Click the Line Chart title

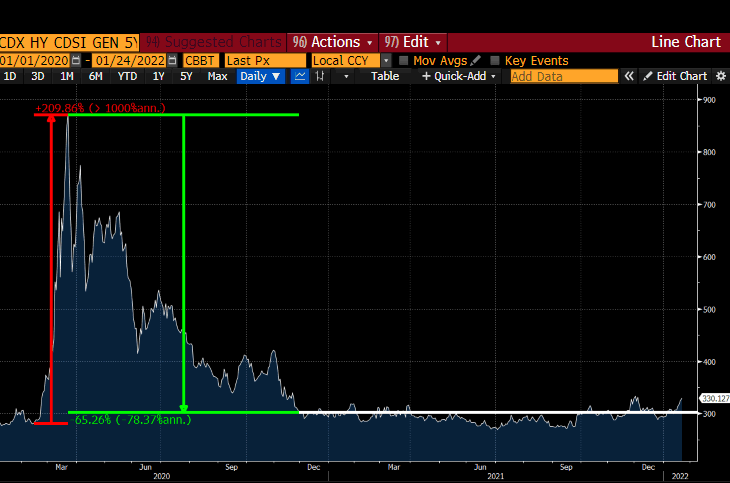coord(686,42)
